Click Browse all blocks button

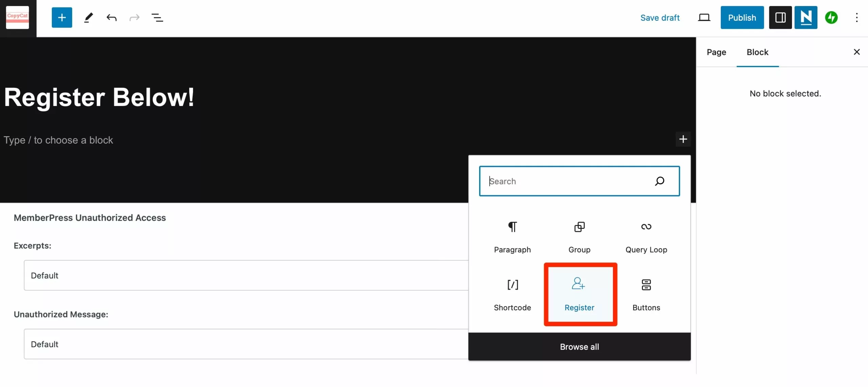click(579, 347)
